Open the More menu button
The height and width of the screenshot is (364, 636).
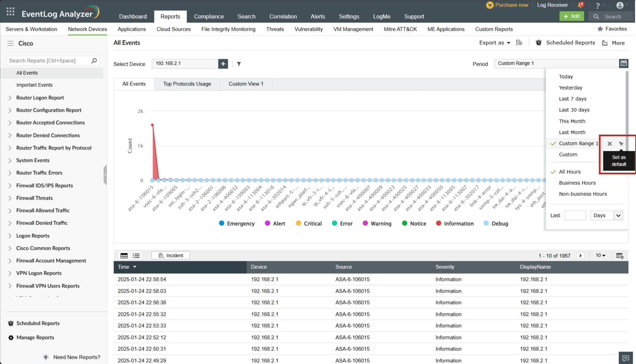614,43
